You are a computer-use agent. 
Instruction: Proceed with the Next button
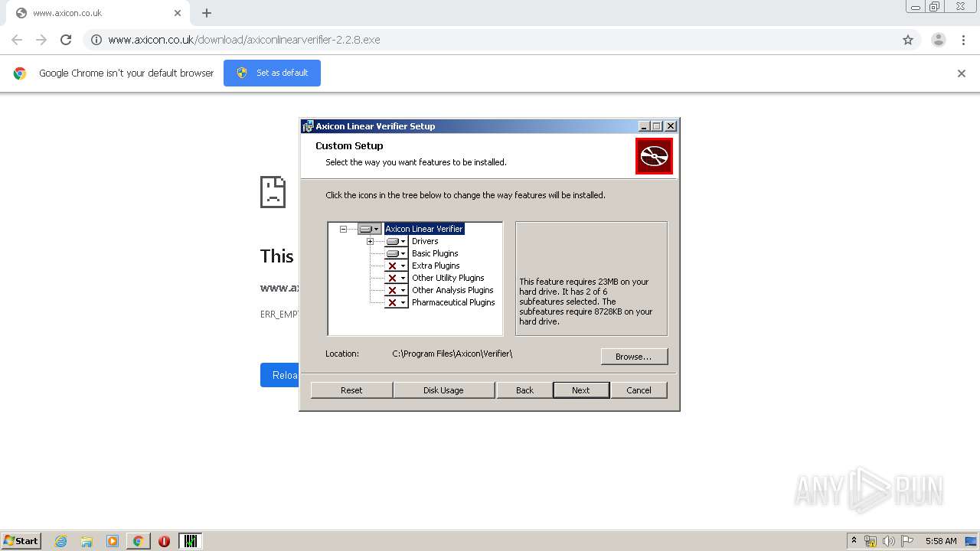point(581,390)
